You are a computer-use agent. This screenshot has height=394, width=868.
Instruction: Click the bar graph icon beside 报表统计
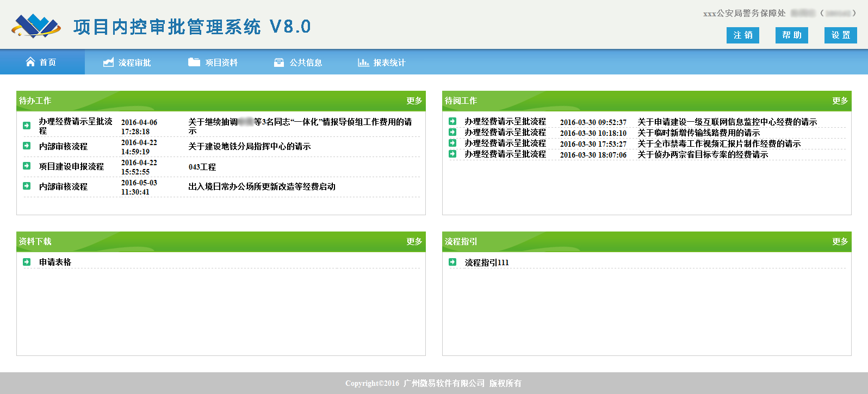pyautogui.click(x=363, y=62)
